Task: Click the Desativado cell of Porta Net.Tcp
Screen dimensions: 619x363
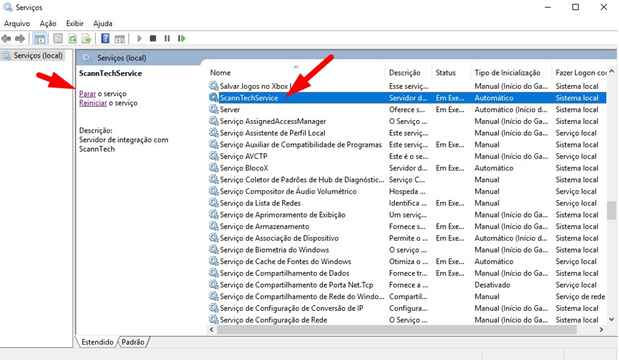Action: coord(492,285)
